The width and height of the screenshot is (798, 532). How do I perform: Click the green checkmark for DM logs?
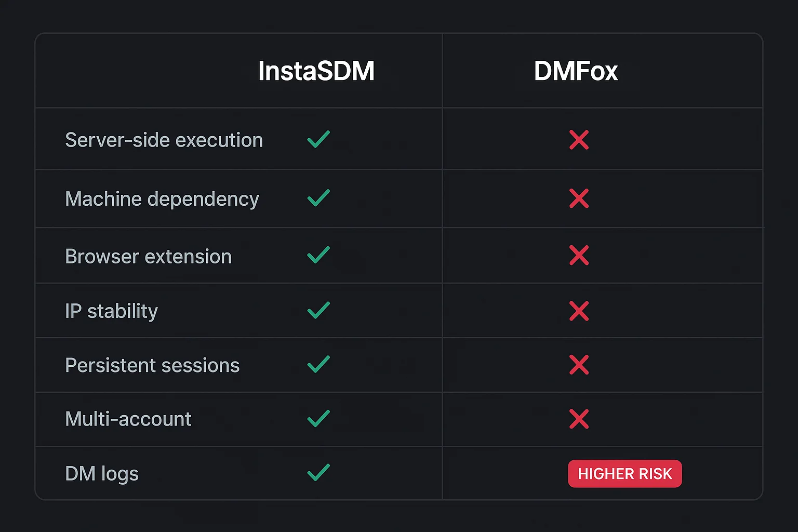(318, 472)
